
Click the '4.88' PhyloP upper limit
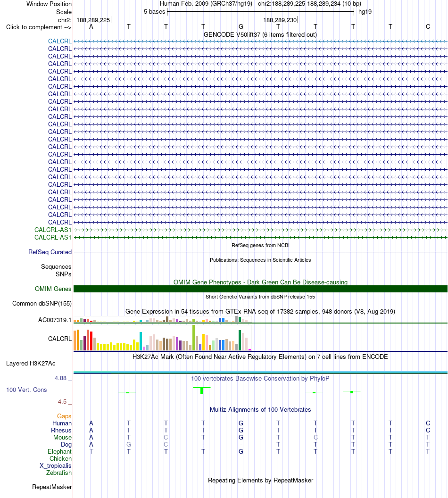pyautogui.click(x=61, y=378)
